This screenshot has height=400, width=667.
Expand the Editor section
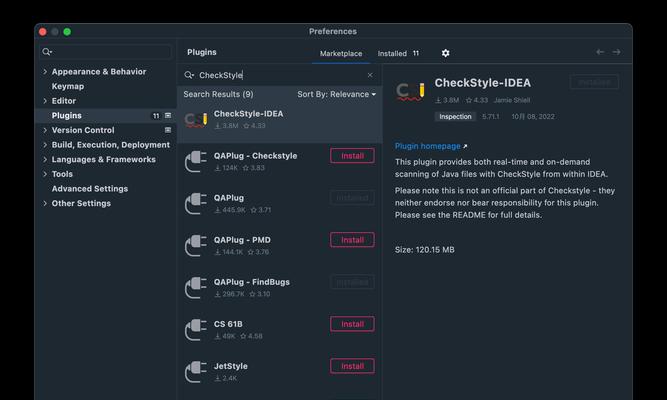click(x=45, y=101)
